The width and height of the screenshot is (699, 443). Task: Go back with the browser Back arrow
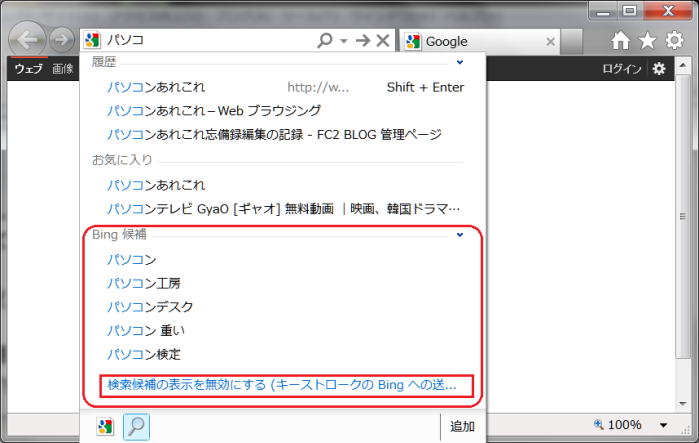(27, 40)
